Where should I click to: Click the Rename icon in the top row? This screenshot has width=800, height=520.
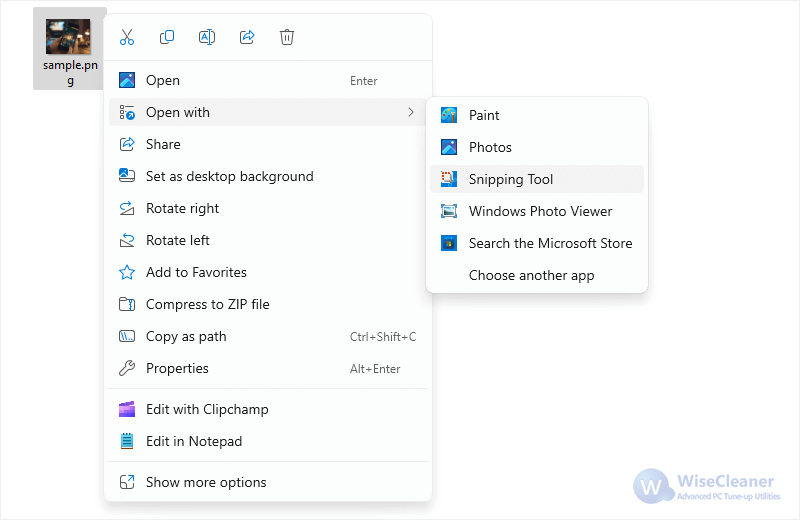pyautogui.click(x=207, y=37)
